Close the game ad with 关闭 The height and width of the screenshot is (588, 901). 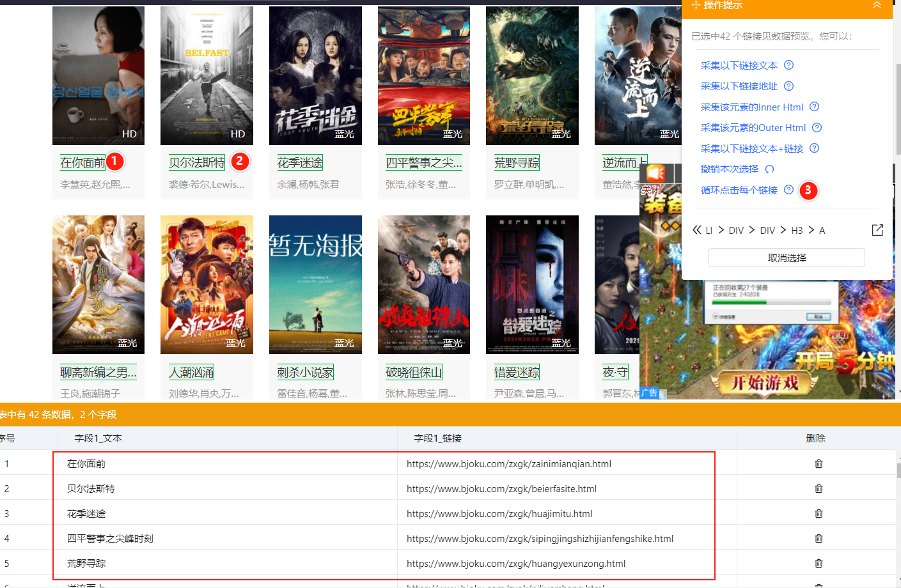tap(651, 190)
